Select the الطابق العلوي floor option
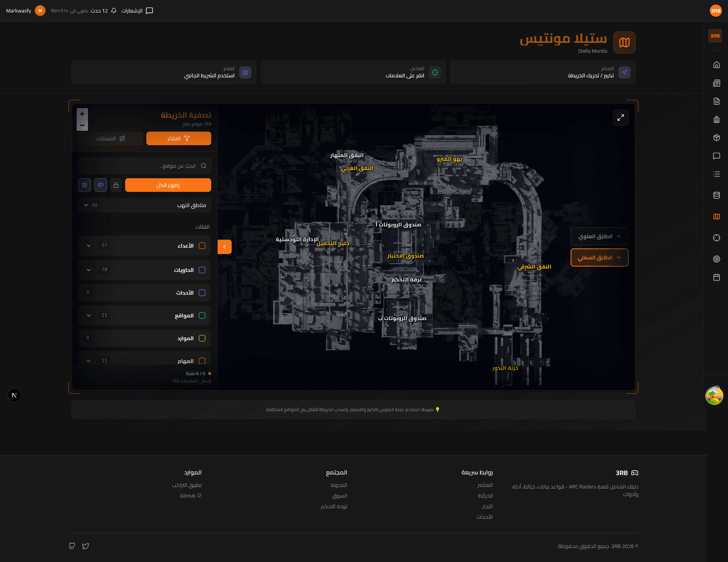This screenshot has height=562, width=728. point(599,236)
